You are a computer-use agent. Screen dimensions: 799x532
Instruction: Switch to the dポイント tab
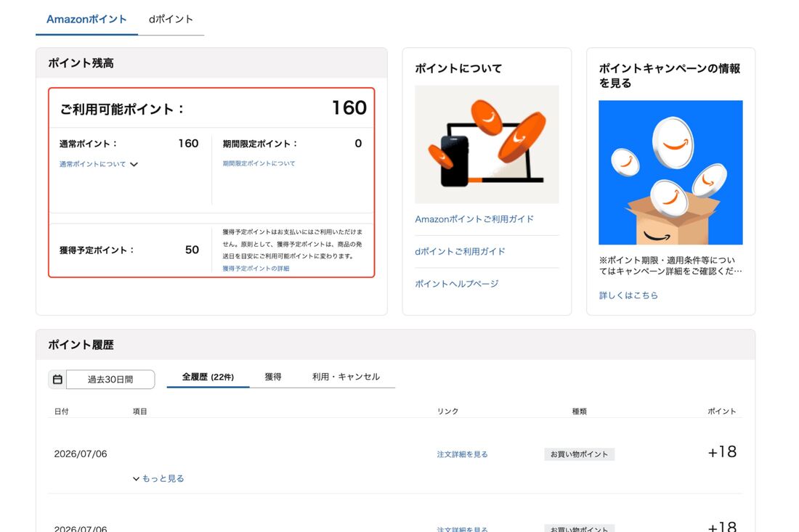pos(171,20)
